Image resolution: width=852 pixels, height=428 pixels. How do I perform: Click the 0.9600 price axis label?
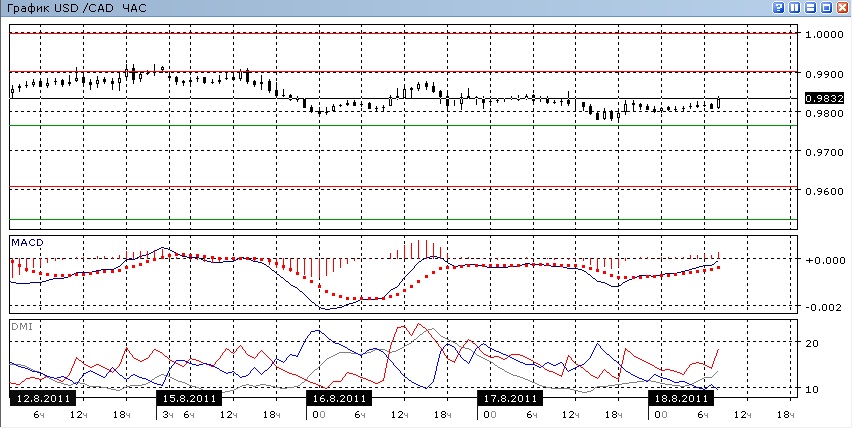click(824, 192)
